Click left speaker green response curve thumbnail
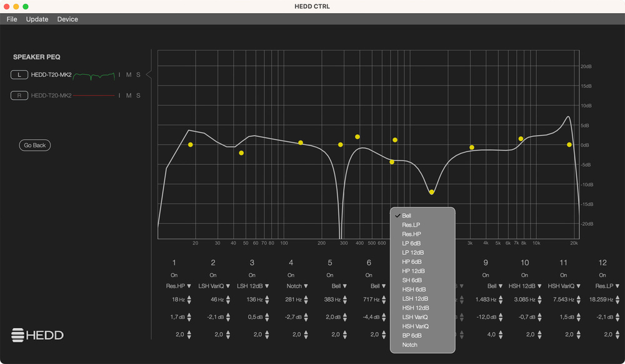The width and height of the screenshot is (625, 364). [x=94, y=76]
